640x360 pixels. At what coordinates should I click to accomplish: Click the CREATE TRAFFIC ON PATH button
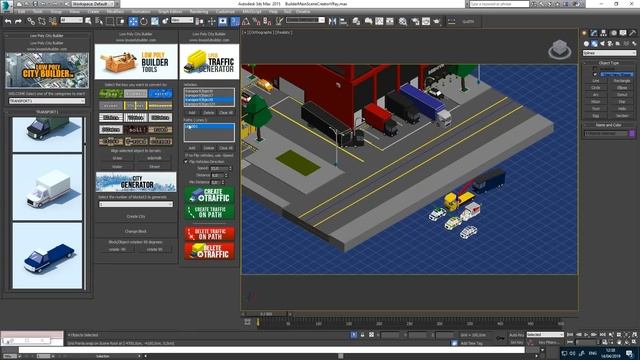tap(209, 212)
